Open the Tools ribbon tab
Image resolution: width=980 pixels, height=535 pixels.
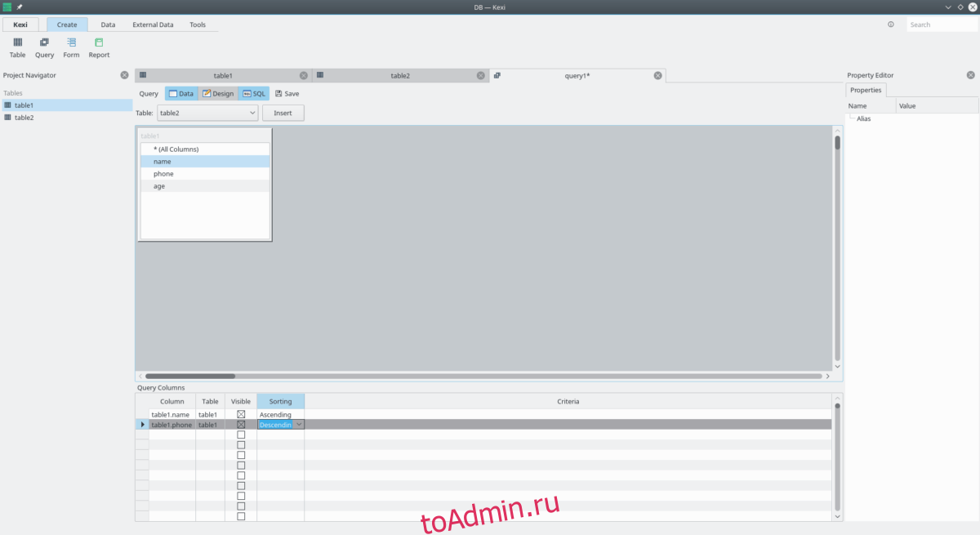pos(198,25)
